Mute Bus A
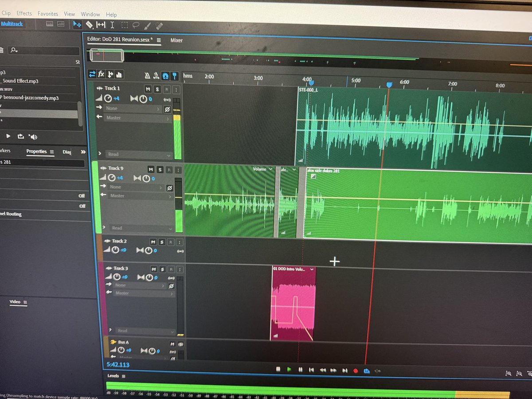Image resolution: width=532 pixels, height=399 pixels. [x=172, y=344]
